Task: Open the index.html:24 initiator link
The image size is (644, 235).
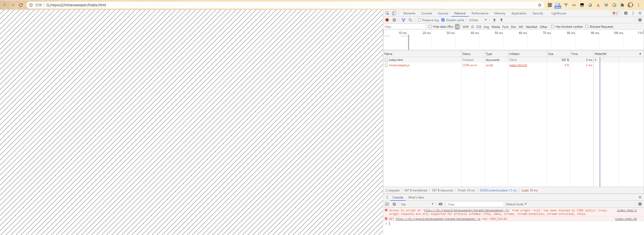Action: click(518, 65)
